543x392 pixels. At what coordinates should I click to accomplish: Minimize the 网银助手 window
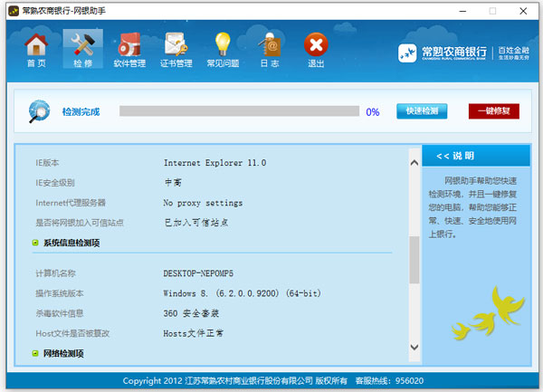point(462,11)
